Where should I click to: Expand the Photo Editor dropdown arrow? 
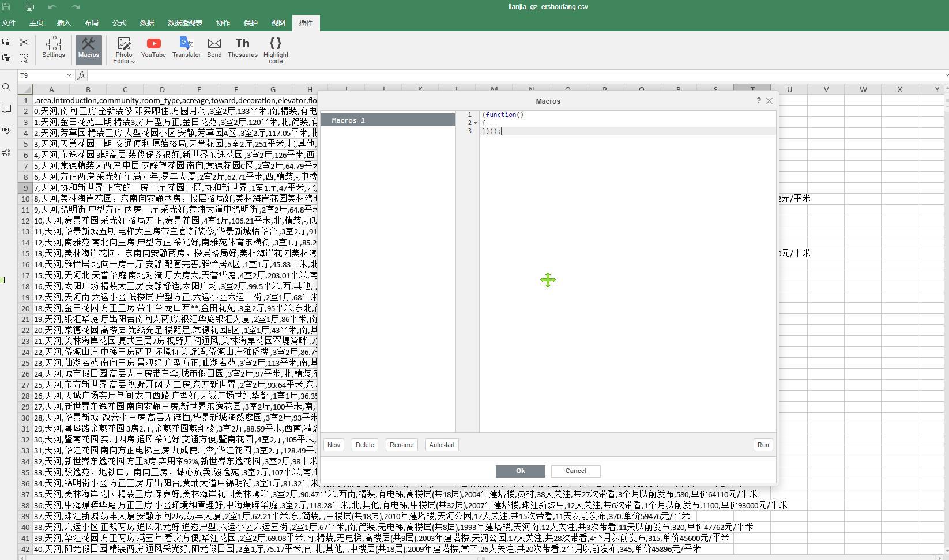coord(133,61)
